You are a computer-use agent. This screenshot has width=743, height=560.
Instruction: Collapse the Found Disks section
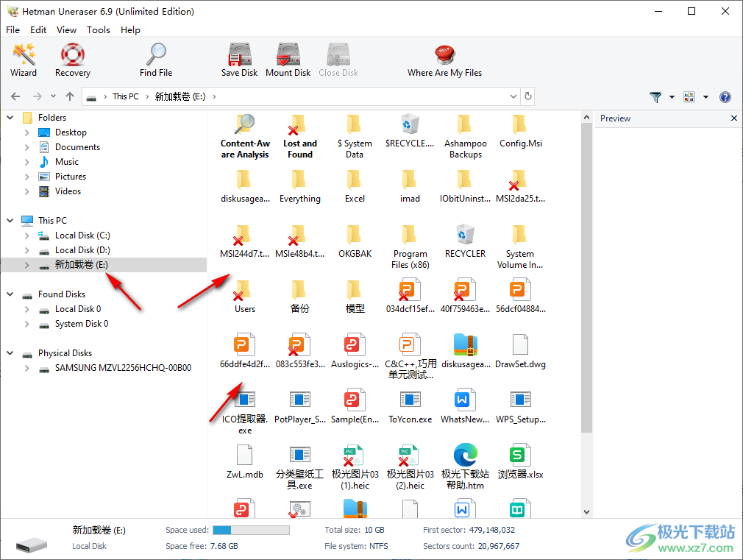pos(10,294)
